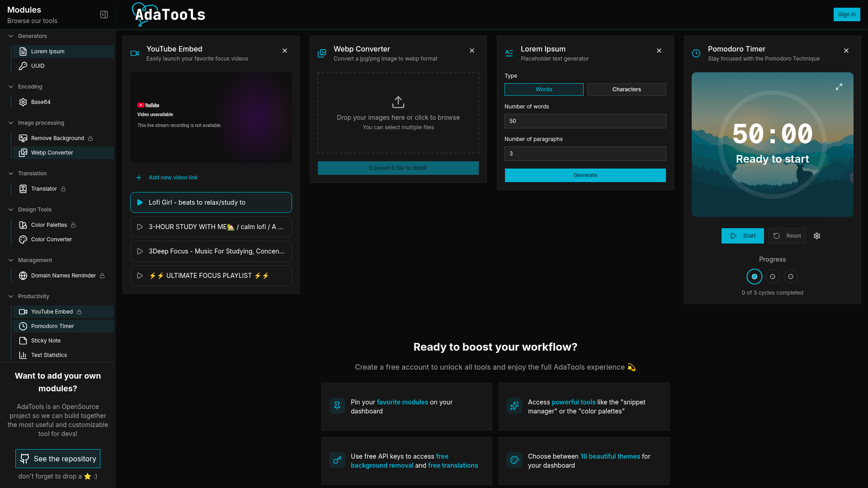
Task: Open YouTube Embed from the sidebar
Action: coord(63,312)
